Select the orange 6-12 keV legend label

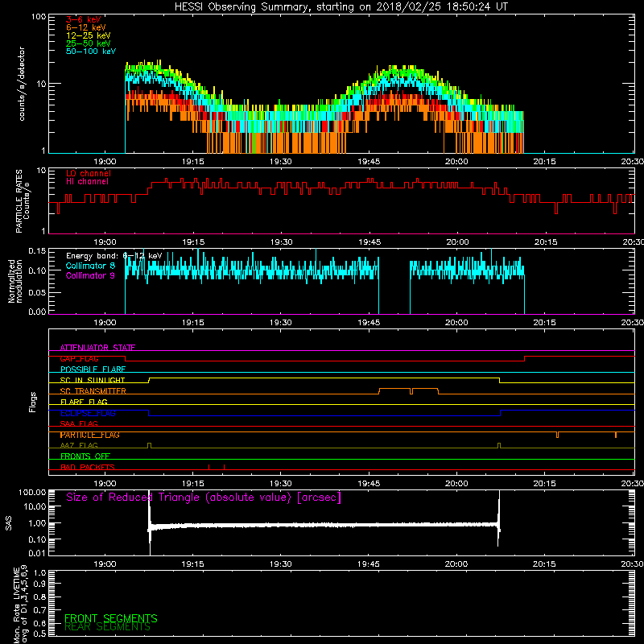point(86,27)
